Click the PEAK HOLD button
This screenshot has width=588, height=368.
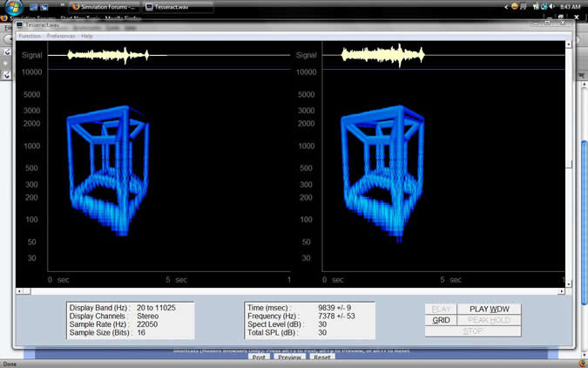489,320
